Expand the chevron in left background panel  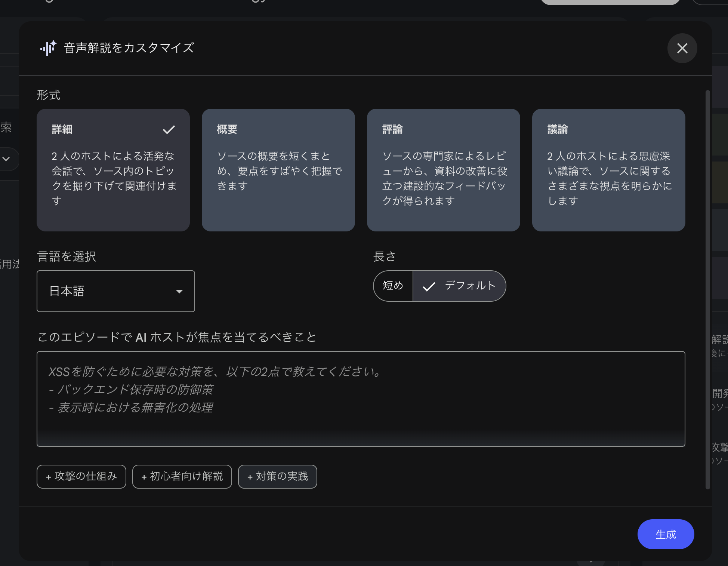click(x=6, y=159)
